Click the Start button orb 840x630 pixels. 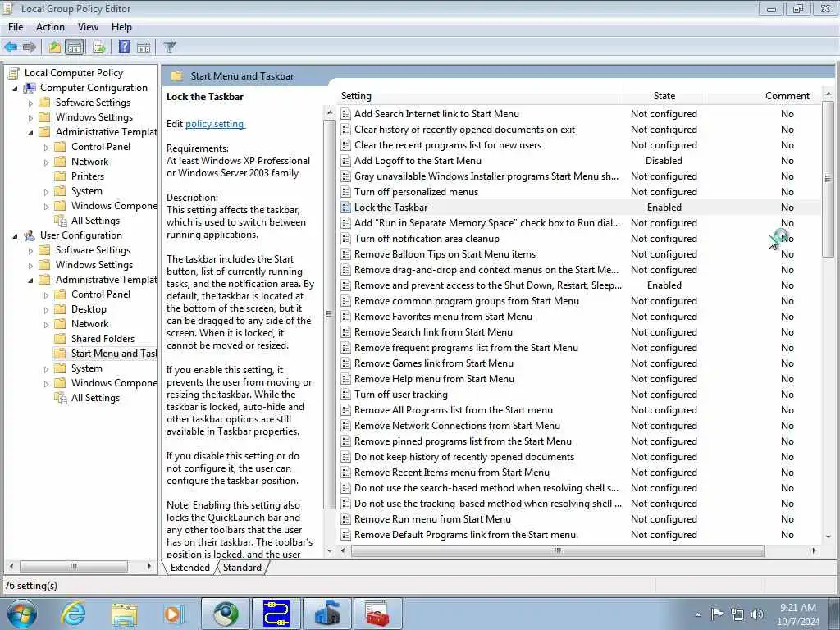pyautogui.click(x=22, y=614)
